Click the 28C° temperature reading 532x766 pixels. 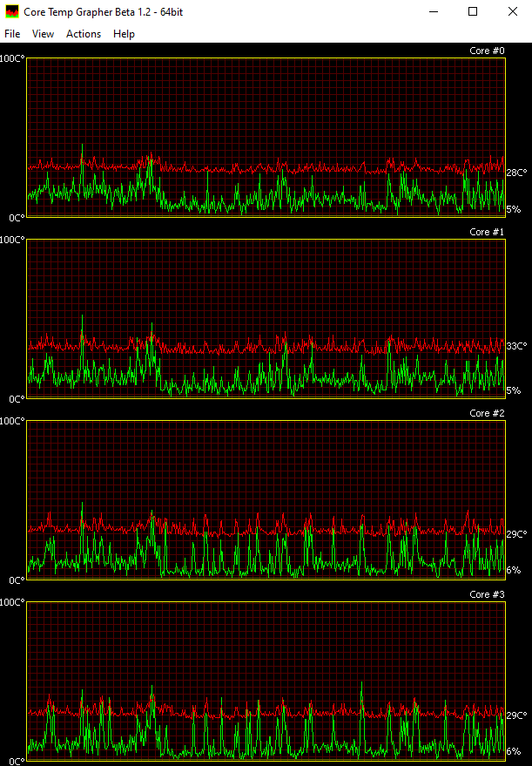click(x=516, y=173)
